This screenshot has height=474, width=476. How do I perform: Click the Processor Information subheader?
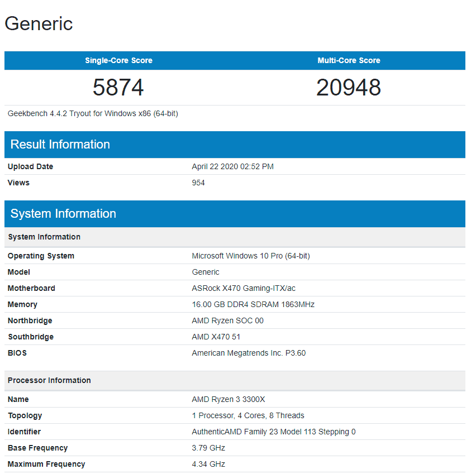(235, 381)
